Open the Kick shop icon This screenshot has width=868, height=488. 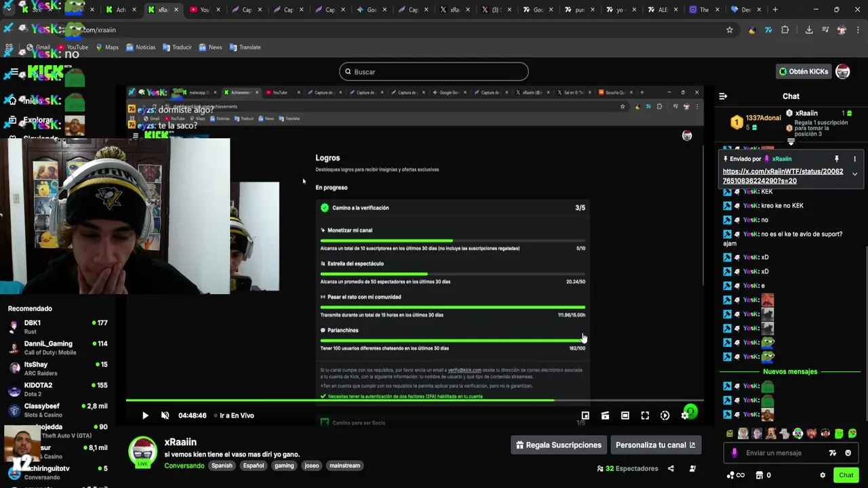pyautogui.click(x=759, y=475)
